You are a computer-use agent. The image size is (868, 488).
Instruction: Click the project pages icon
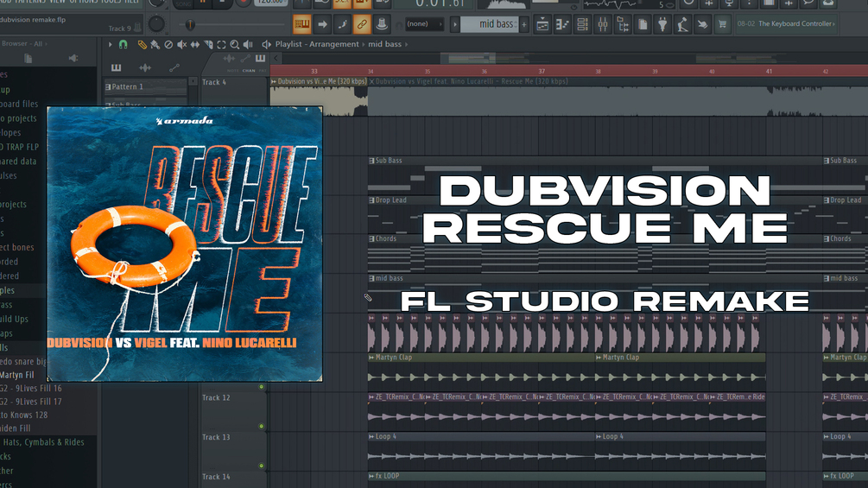pos(642,24)
